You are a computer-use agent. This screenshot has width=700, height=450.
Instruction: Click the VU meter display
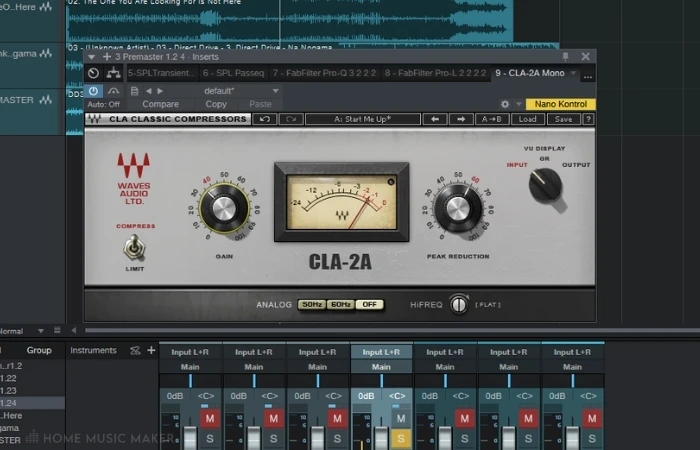pyautogui.click(x=342, y=202)
